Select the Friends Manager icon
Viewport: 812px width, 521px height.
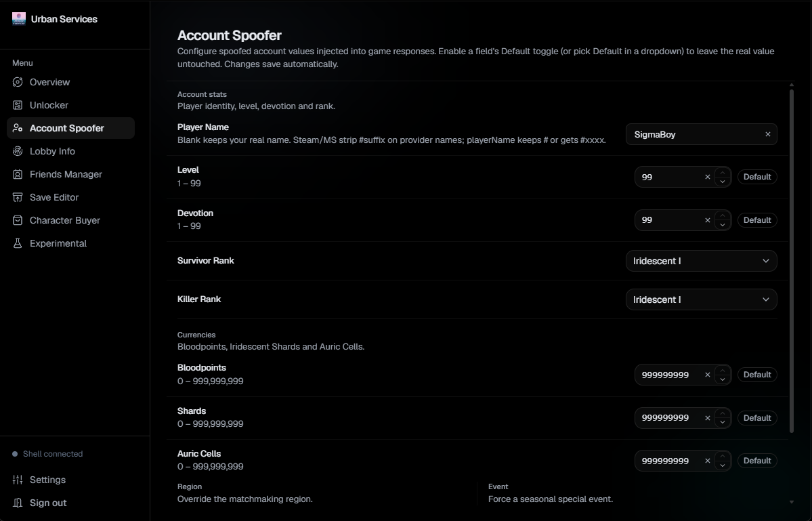tap(18, 174)
